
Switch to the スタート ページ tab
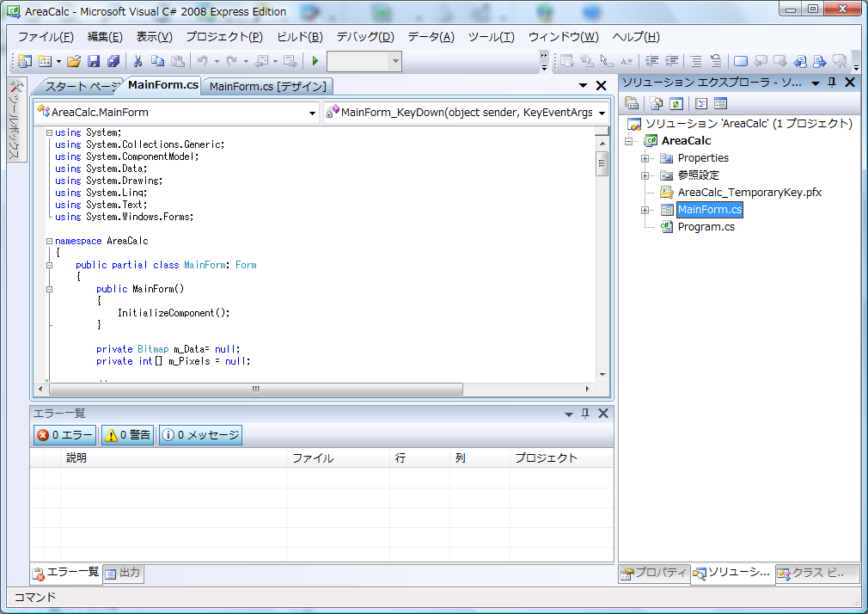point(82,87)
